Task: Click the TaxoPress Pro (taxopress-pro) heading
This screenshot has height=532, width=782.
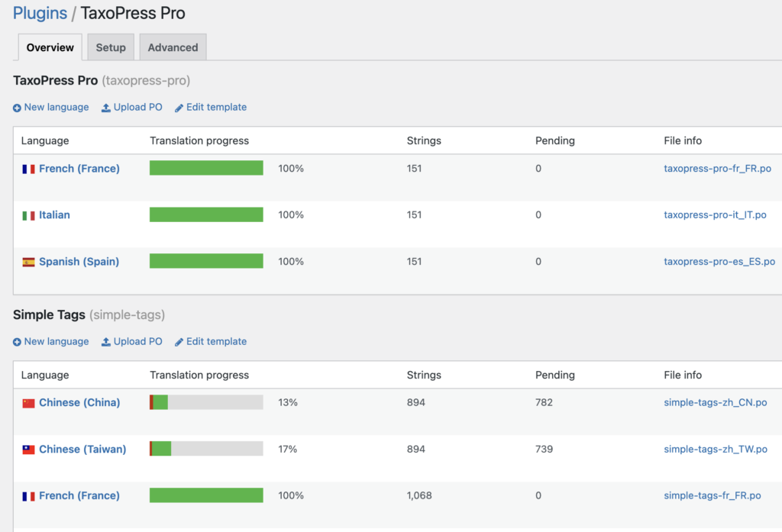Action: coord(102,80)
